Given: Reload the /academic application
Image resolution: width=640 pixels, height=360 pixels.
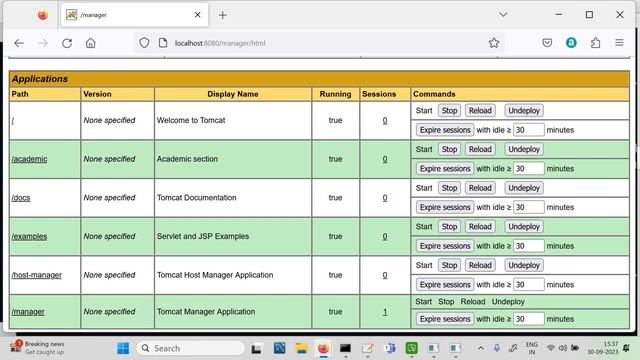Looking at the screenshot, I should tap(480, 149).
